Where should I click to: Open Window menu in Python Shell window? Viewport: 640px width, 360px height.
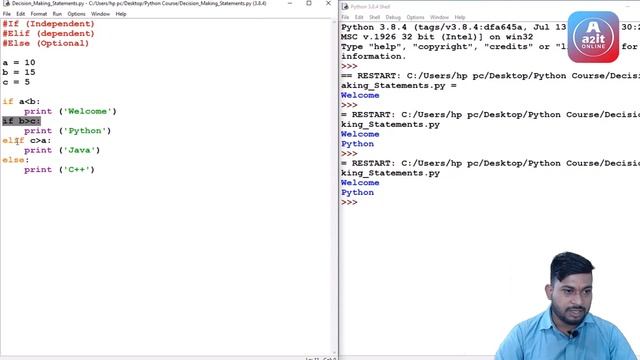point(439,17)
